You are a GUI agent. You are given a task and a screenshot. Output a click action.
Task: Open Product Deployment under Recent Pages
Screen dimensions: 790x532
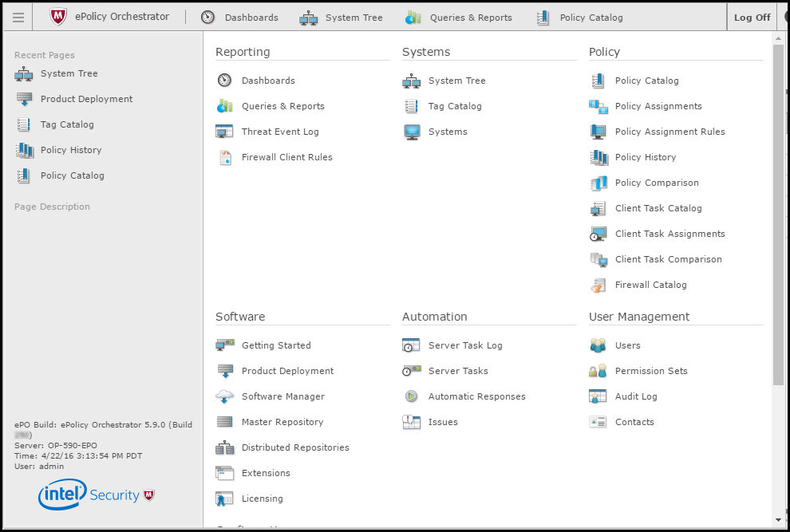coord(73,99)
